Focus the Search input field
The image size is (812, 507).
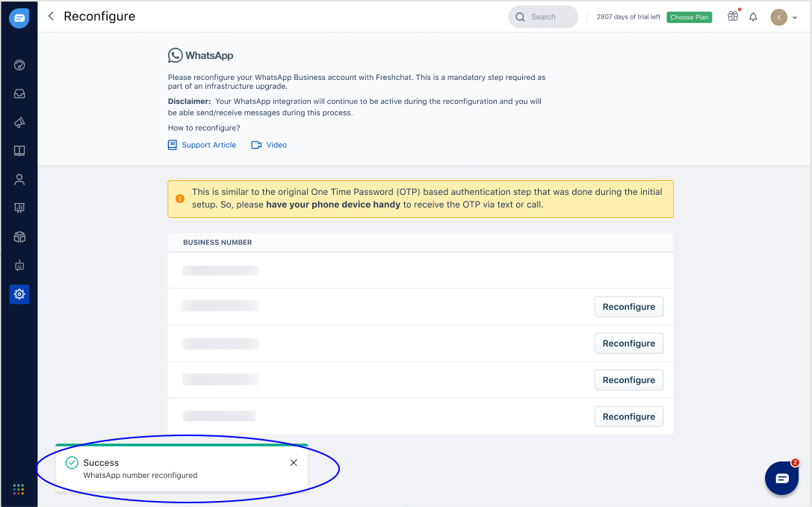543,17
